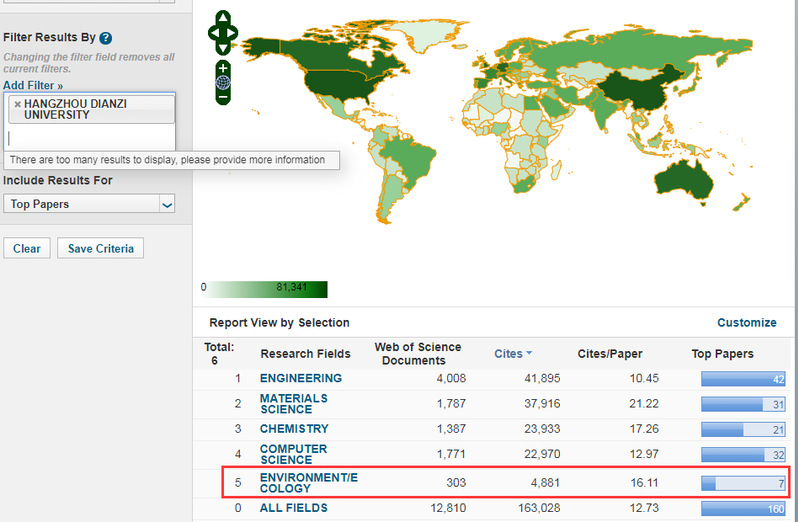Viewport: 798px width, 522px height.
Task: Click the Add Filter link
Action: [x=33, y=86]
